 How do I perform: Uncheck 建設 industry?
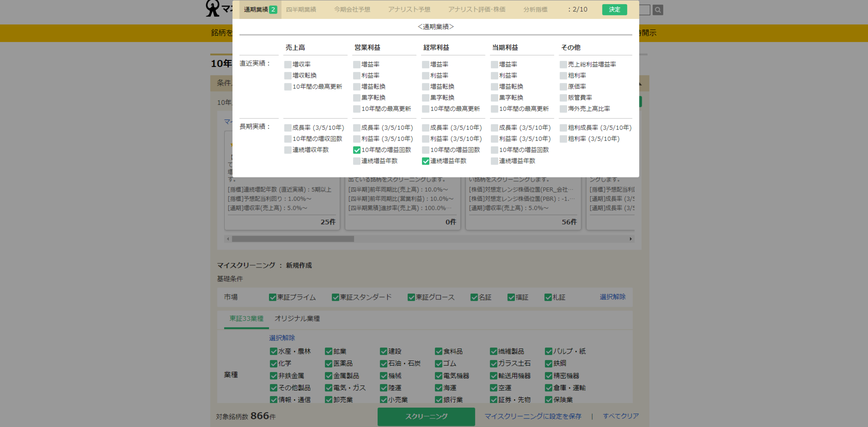coord(384,351)
